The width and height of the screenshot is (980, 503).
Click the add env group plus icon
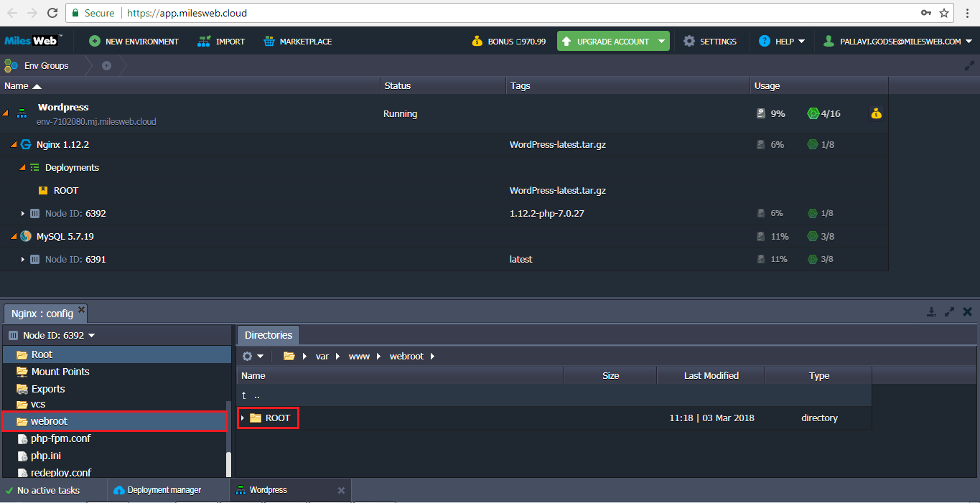(106, 66)
